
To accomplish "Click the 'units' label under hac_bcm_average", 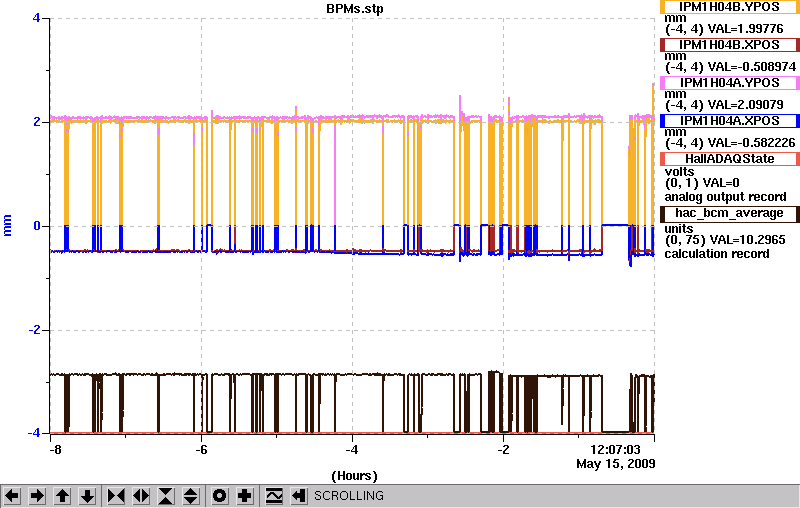I will tap(679, 228).
